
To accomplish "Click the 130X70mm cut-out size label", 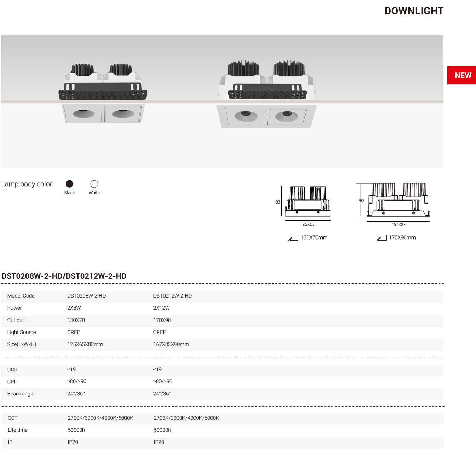I will tap(314, 238).
